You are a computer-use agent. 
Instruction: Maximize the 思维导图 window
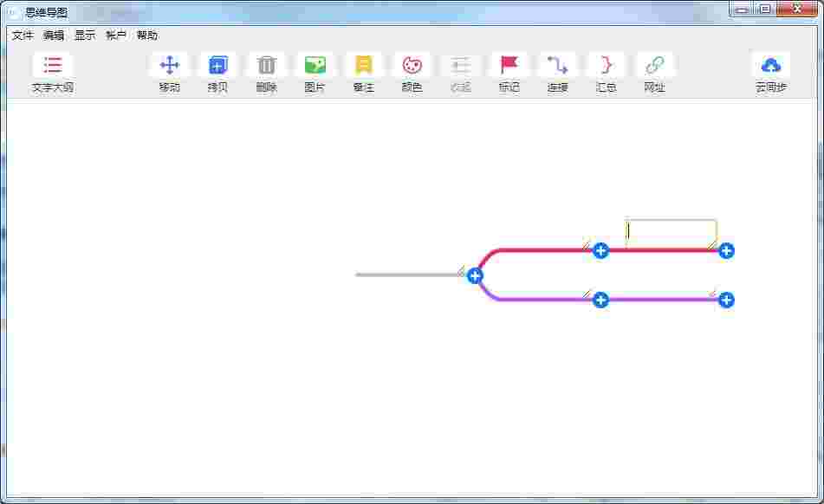tap(765, 9)
